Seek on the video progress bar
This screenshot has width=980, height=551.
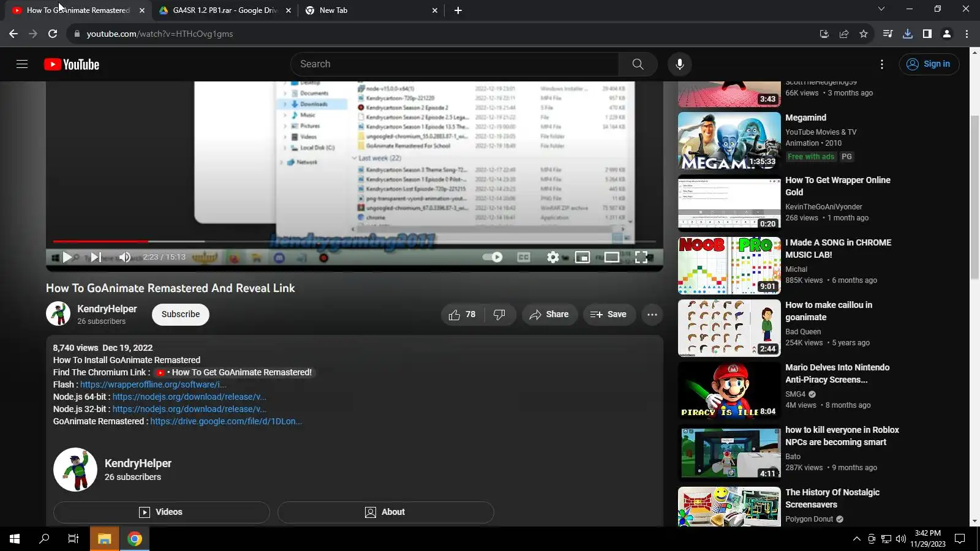354,241
